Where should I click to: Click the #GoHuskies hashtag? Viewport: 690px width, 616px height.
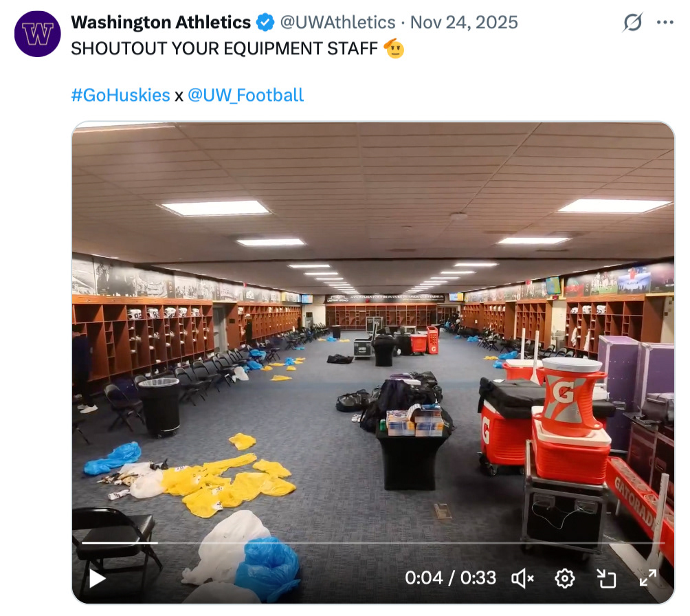[x=120, y=95]
